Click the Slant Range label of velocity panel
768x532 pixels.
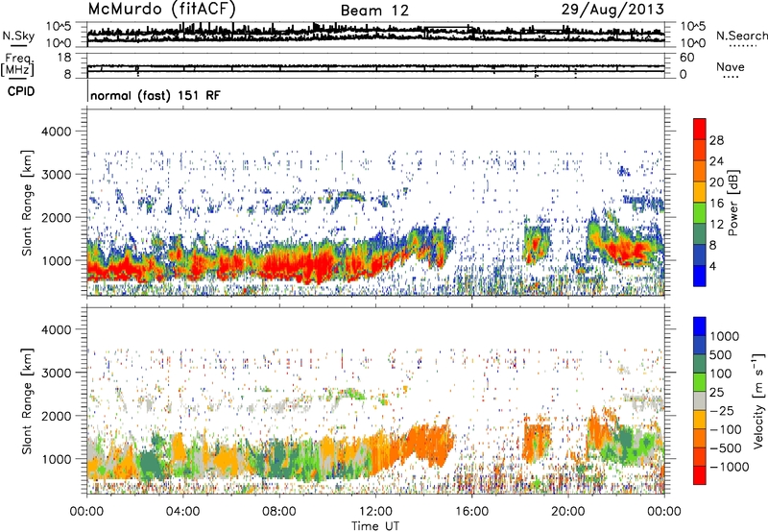coord(27,401)
